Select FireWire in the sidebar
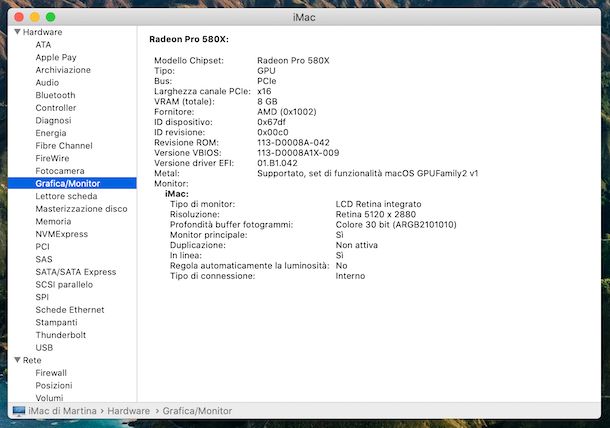Screen dimensions: 610x428 pyautogui.click(x=52, y=158)
